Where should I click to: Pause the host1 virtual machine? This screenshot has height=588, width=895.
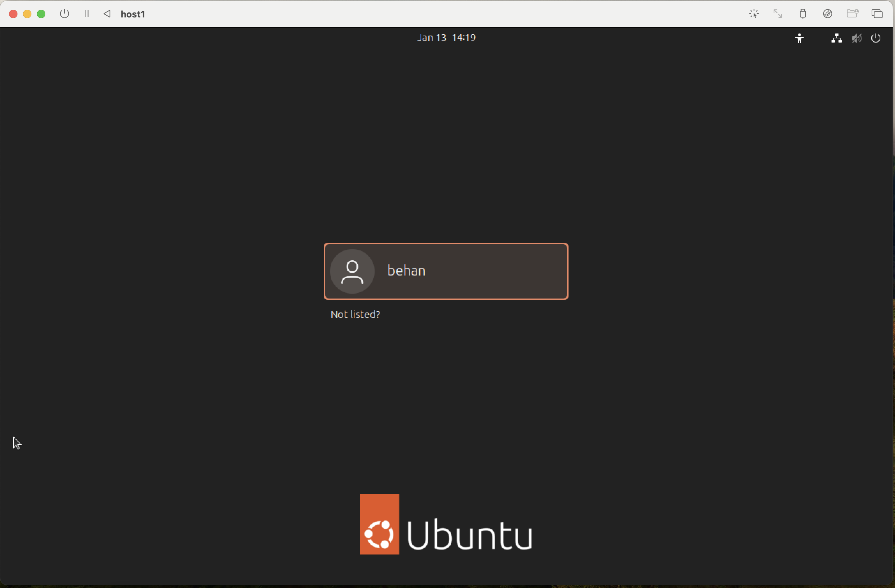coord(87,14)
